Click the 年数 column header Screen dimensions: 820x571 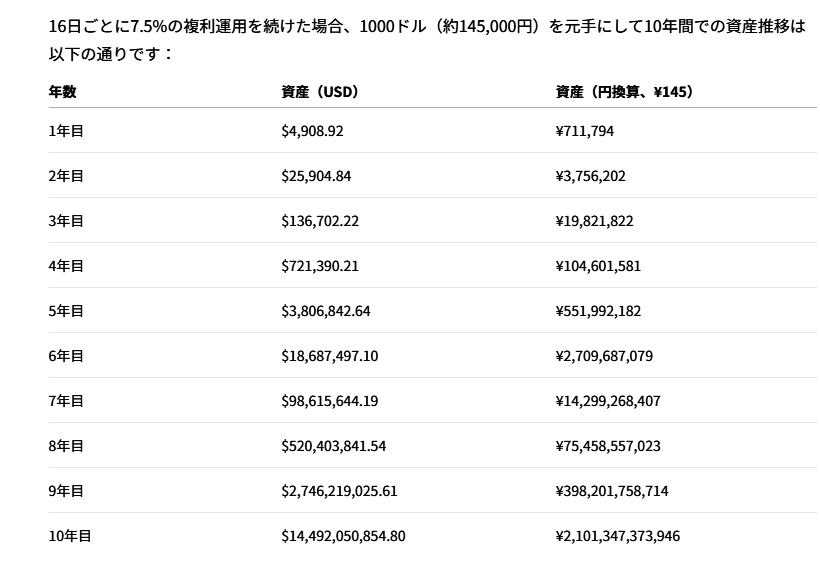point(62,92)
